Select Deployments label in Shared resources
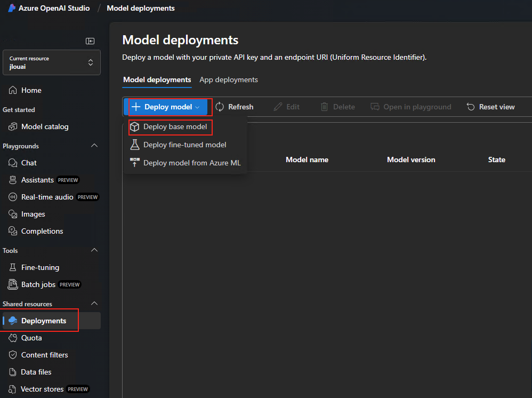This screenshot has height=398, width=532. pyautogui.click(x=43, y=321)
